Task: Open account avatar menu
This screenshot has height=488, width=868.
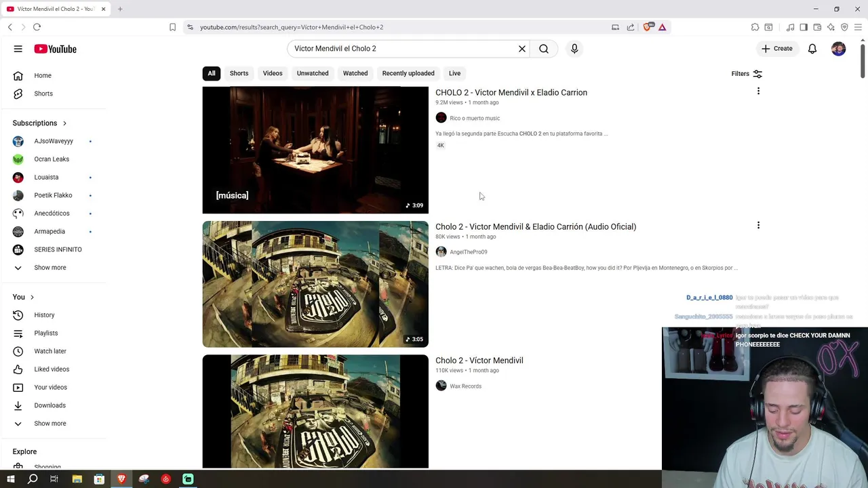Action: [839, 49]
